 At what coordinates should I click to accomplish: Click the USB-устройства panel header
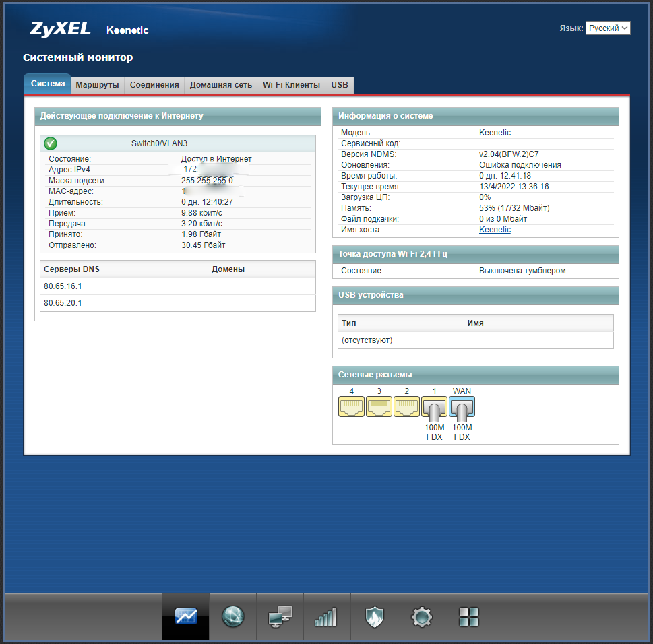tap(476, 295)
